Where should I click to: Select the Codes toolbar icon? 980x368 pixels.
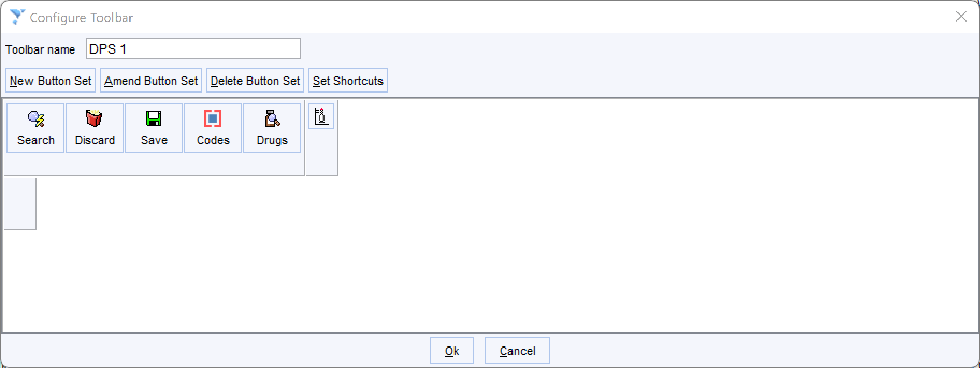pyautogui.click(x=213, y=128)
